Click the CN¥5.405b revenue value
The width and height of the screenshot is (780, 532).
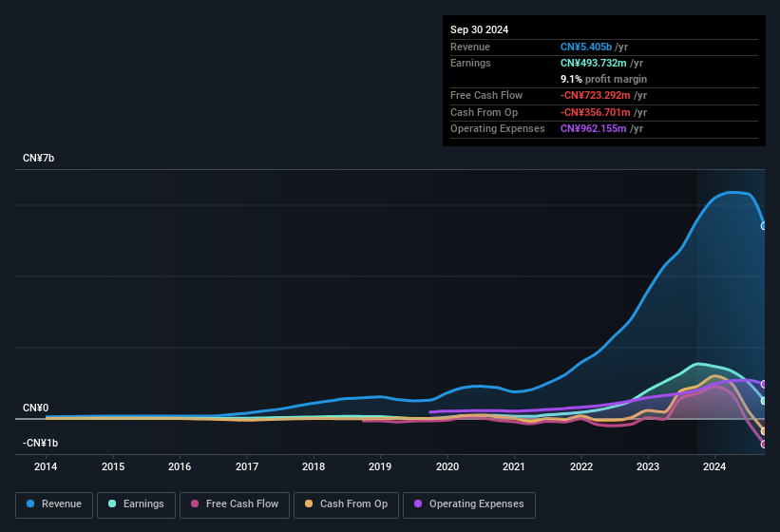coord(586,47)
